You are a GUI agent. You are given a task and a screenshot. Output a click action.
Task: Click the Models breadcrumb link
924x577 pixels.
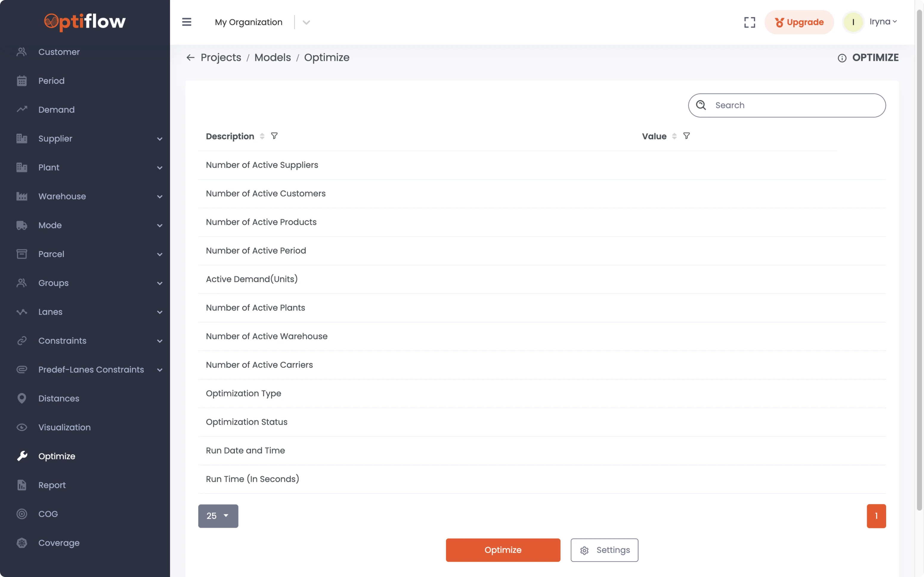pyautogui.click(x=273, y=58)
